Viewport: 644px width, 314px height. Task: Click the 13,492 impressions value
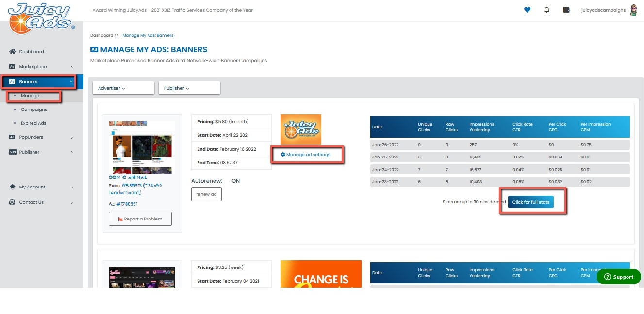pos(477,157)
